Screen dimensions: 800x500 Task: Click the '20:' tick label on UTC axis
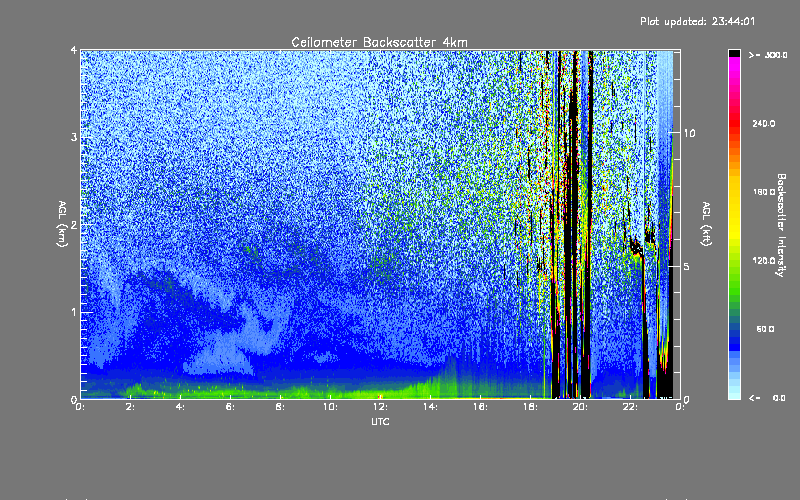click(x=580, y=407)
